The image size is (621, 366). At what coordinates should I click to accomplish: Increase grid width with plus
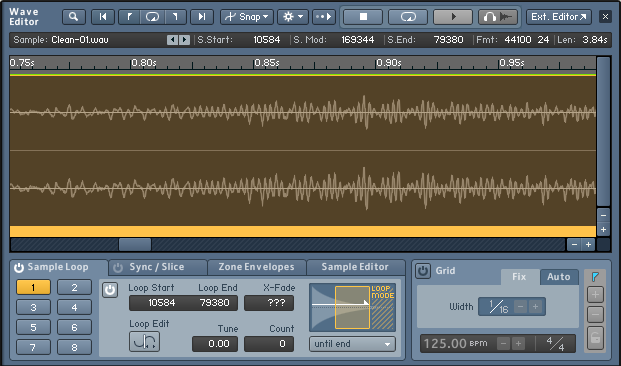(x=535, y=307)
